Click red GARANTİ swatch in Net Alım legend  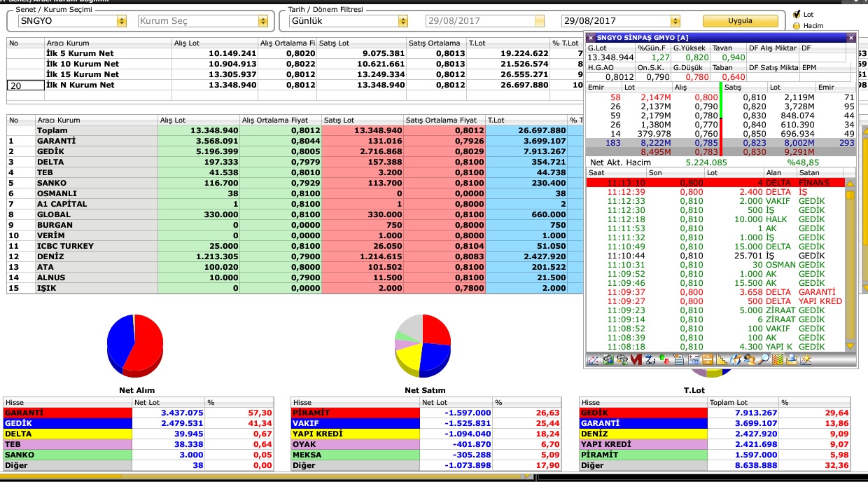(x=68, y=413)
